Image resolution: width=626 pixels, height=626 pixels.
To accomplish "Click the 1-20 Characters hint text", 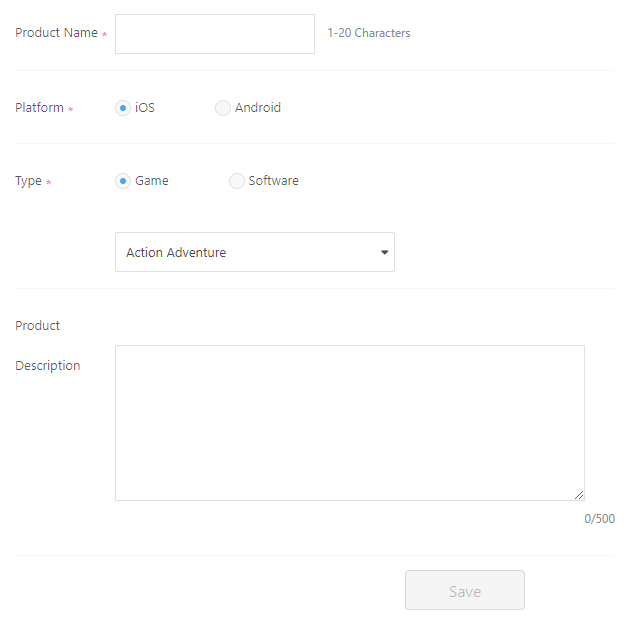I will click(x=369, y=33).
